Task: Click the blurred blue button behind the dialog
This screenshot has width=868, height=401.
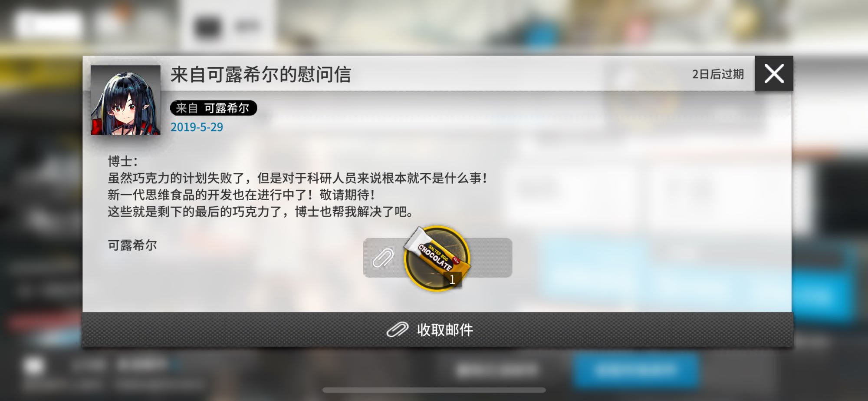Action: pos(636,370)
